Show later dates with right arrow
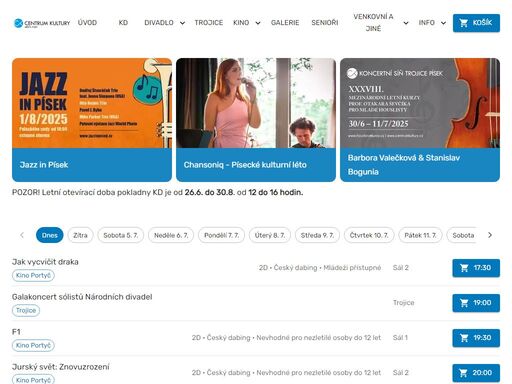Image resolution: width=512 pixels, height=384 pixels. coord(490,235)
